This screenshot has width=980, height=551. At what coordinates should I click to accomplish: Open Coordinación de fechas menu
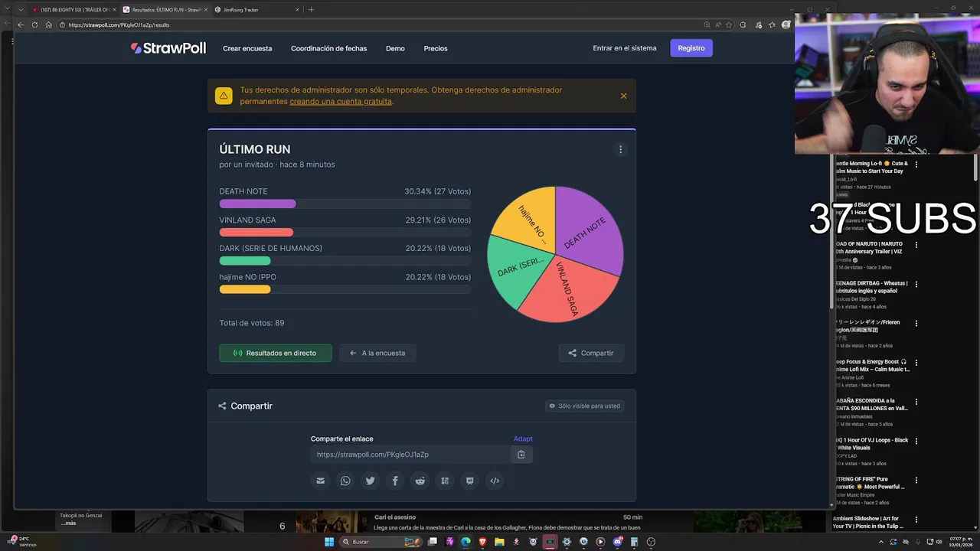tap(328, 48)
